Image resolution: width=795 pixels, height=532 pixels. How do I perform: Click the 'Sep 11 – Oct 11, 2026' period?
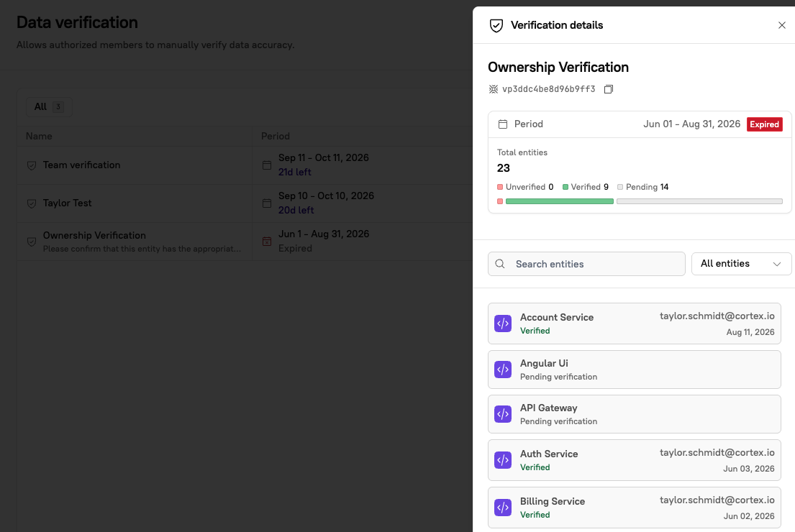(x=324, y=157)
